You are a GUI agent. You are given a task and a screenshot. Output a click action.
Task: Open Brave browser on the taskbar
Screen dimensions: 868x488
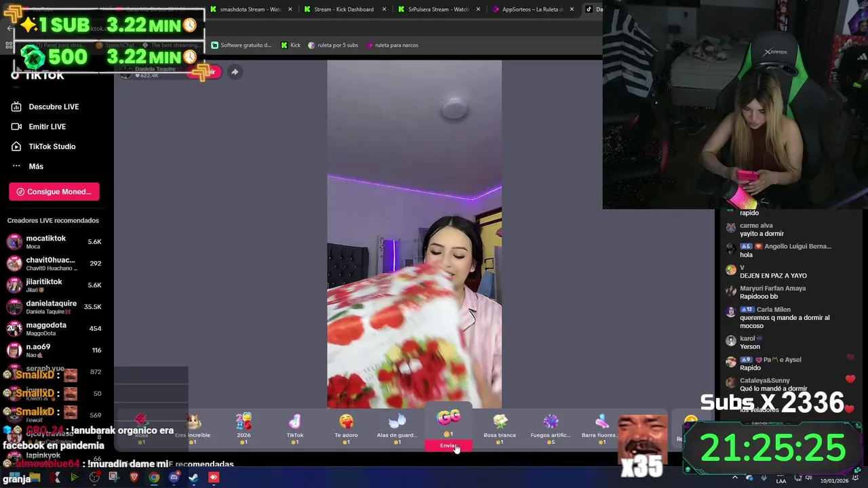pyautogui.click(x=134, y=478)
